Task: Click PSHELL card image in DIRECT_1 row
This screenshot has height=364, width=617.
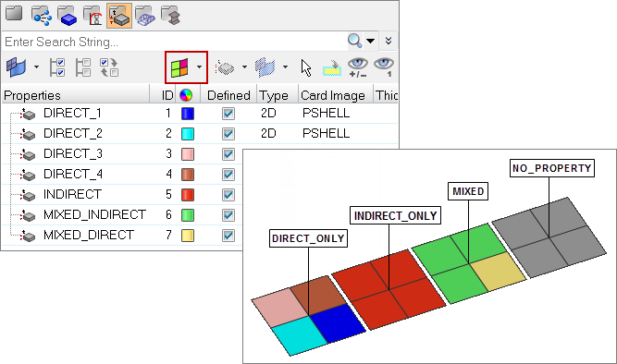Action: point(326,114)
